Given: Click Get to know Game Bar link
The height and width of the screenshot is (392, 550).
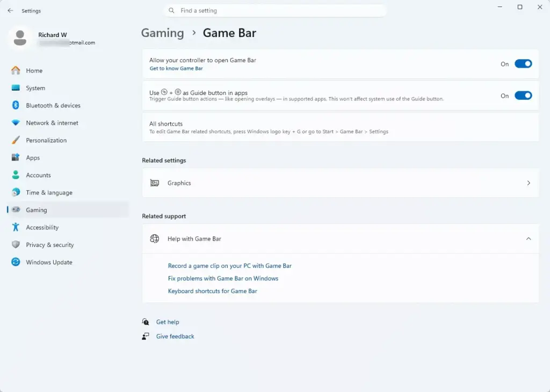Looking at the screenshot, I should click(x=176, y=68).
